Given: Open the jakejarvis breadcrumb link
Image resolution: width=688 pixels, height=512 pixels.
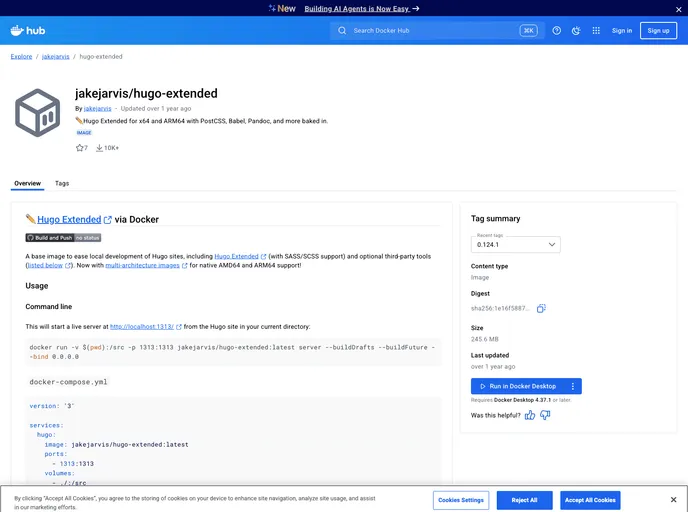Looking at the screenshot, I should tap(55, 57).
